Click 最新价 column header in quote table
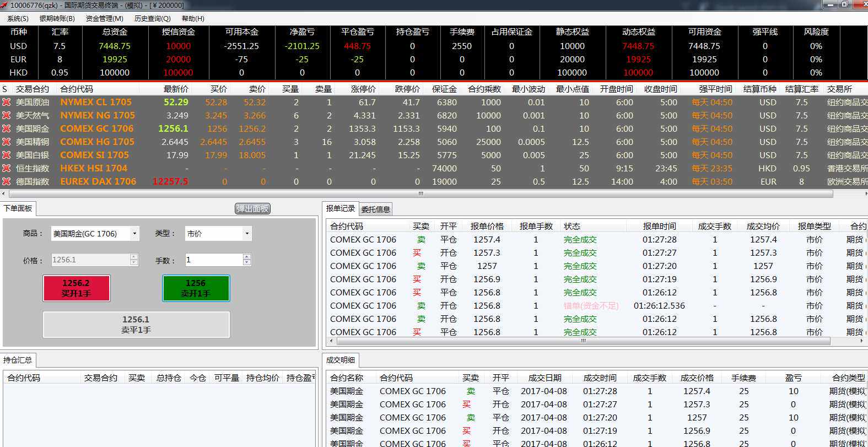 tap(175, 89)
